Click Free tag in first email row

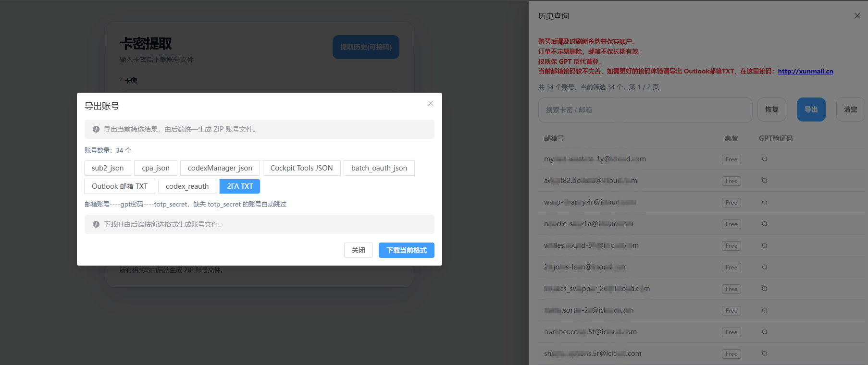[x=732, y=159]
